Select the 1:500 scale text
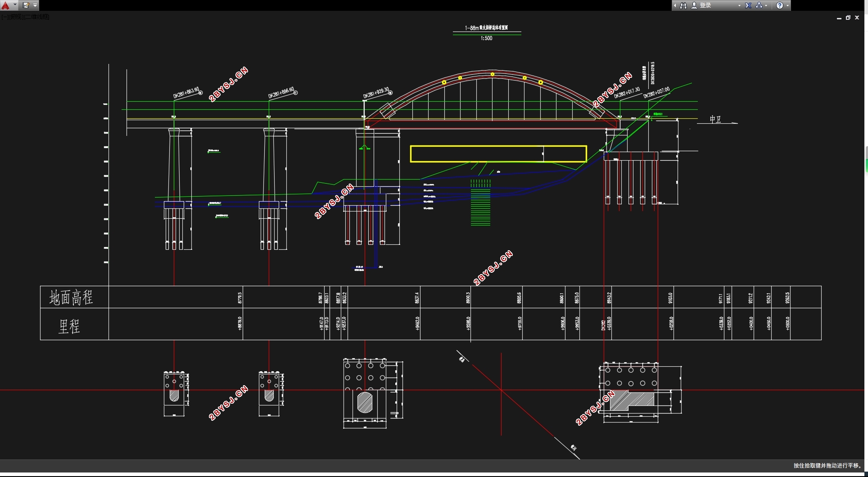The width and height of the screenshot is (868, 477). coord(486,38)
